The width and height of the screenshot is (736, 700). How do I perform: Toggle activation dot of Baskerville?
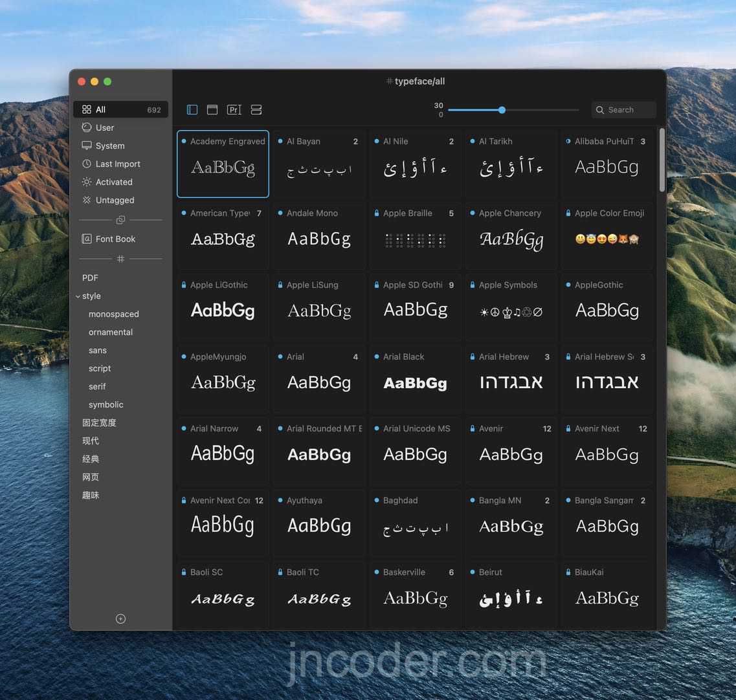(x=377, y=572)
